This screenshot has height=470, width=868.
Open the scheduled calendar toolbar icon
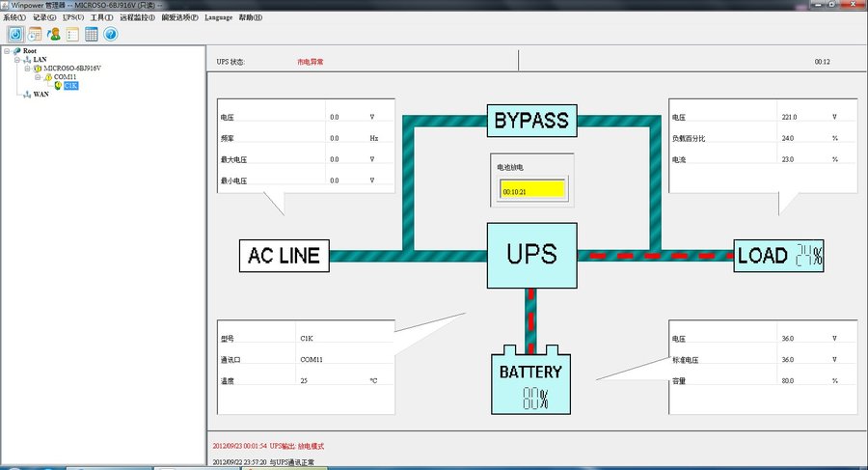(x=35, y=35)
